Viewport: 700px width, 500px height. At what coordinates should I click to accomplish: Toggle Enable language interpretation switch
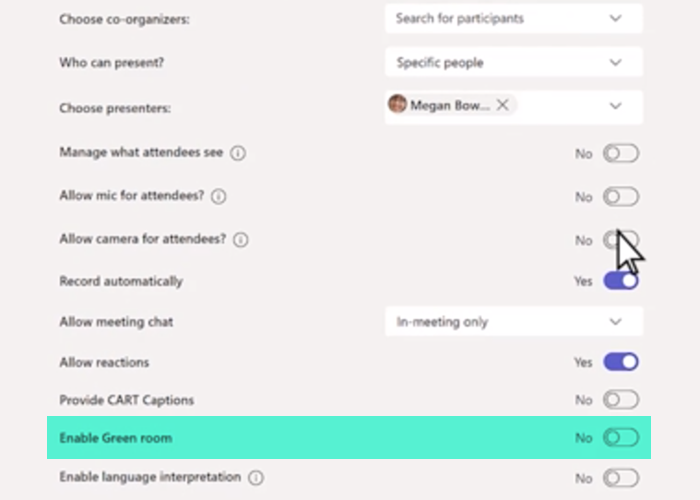(620, 478)
